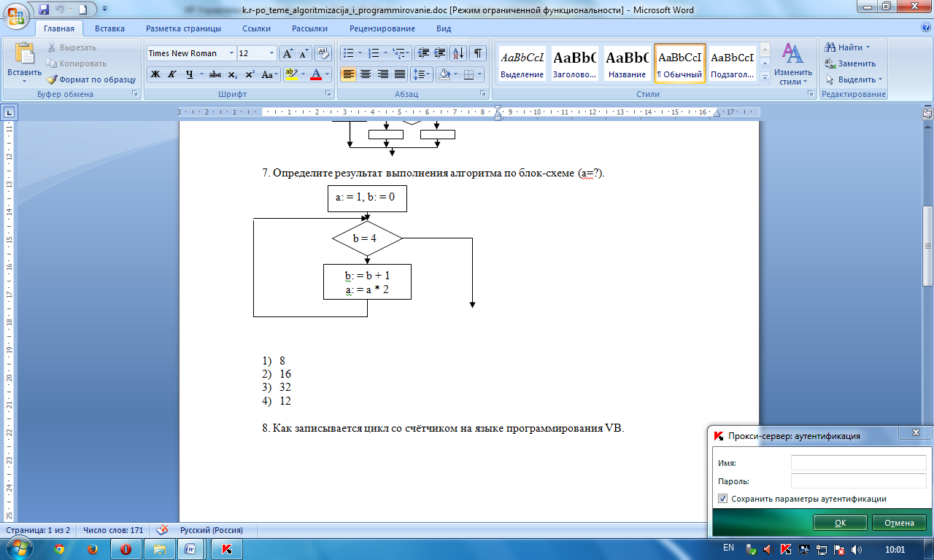This screenshot has width=934, height=560.
Task: Sort the selection alphabetically
Action: (x=458, y=53)
